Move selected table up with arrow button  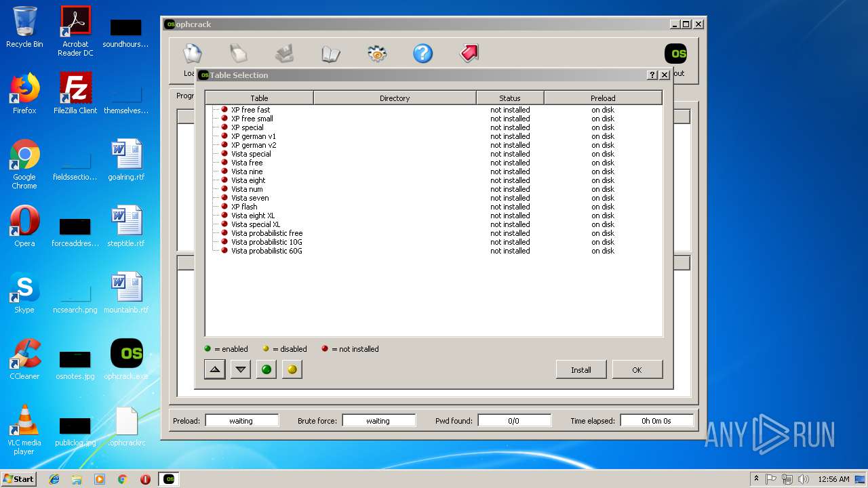tap(215, 369)
